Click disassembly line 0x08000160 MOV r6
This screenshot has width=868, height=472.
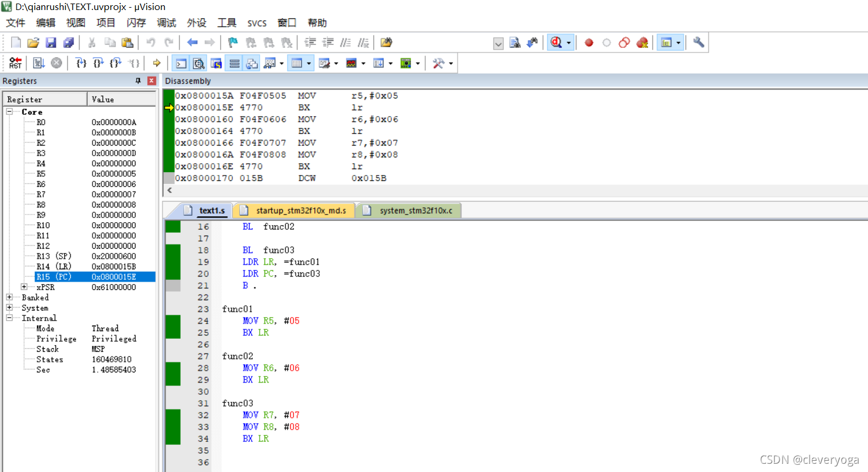click(287, 119)
